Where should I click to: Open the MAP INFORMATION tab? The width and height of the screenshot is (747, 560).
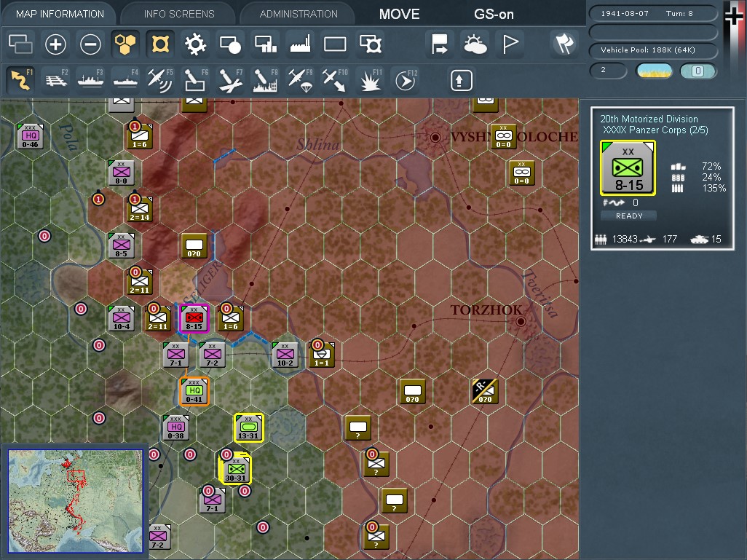click(60, 14)
